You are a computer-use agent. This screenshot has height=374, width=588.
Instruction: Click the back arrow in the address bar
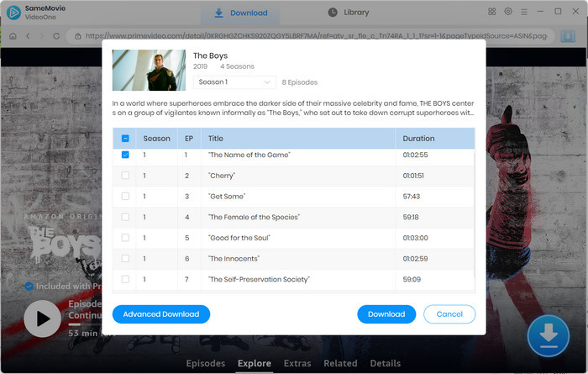pyautogui.click(x=28, y=36)
